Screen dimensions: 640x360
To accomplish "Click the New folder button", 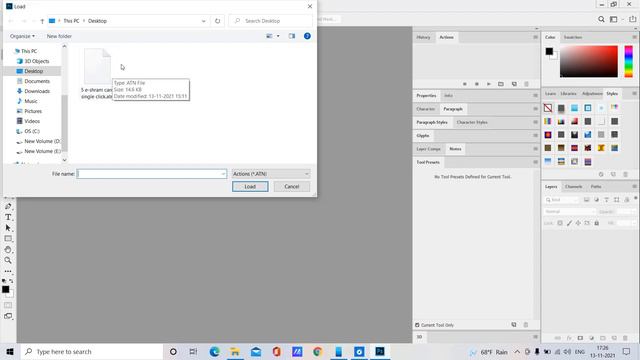I will click(59, 36).
